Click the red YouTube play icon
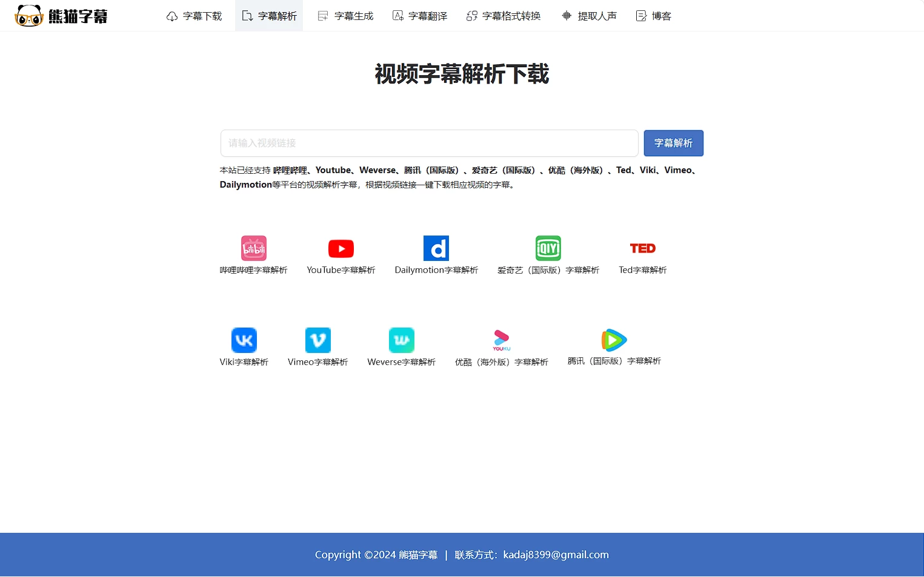Image resolution: width=924 pixels, height=577 pixels. pos(341,248)
